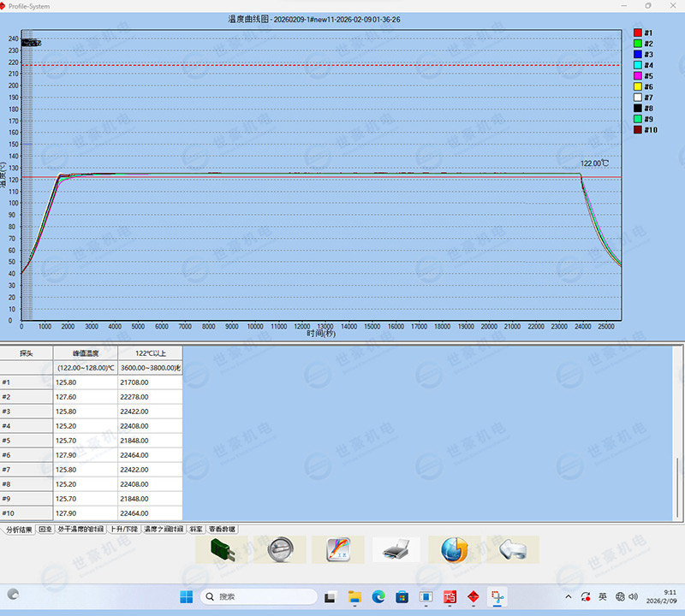
Task: Click the red #1 color swatch in legend
Action: [639, 32]
